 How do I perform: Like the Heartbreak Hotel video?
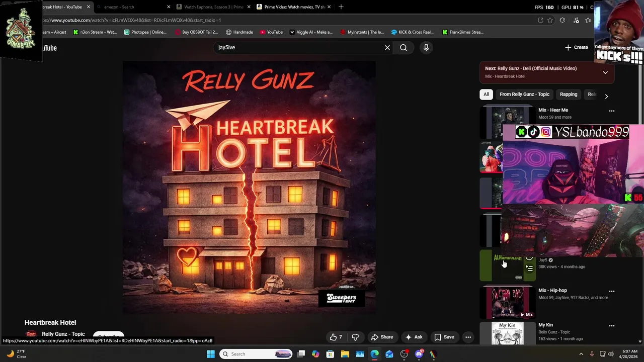[336, 337]
